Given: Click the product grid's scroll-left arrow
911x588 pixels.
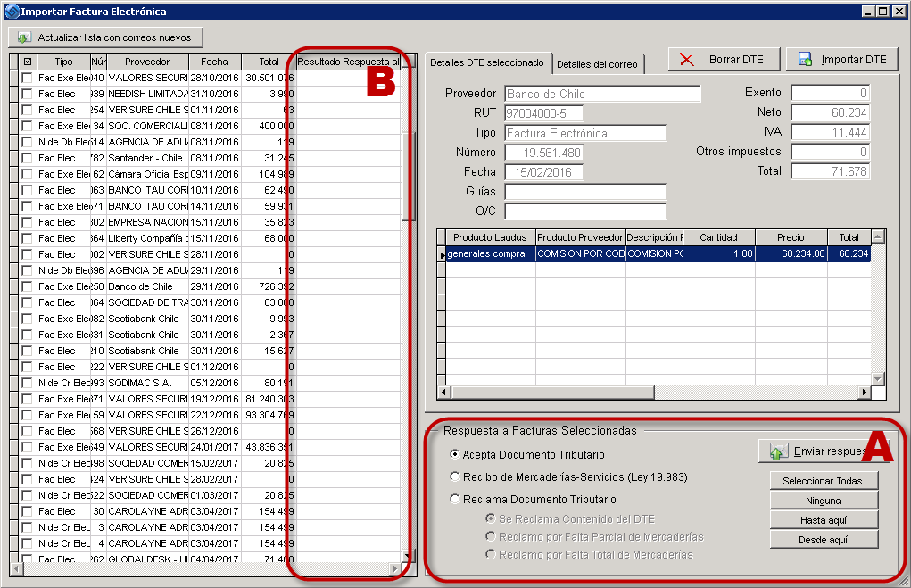Looking at the screenshot, I should (x=443, y=393).
